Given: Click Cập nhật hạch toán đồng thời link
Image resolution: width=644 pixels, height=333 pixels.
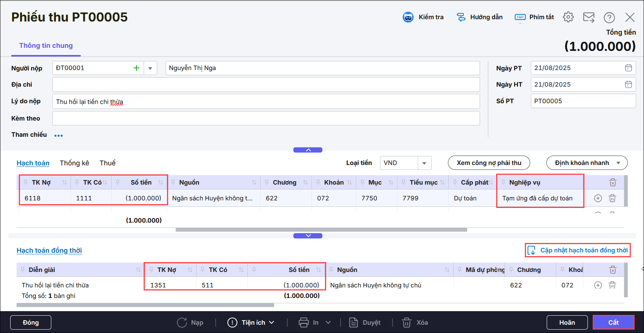Looking at the screenshot, I should point(584,251).
